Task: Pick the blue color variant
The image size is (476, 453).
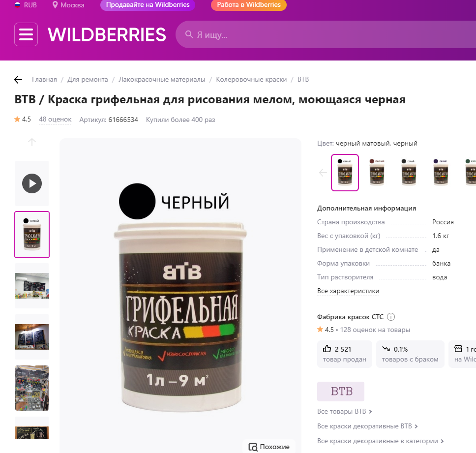Action: [x=441, y=173]
